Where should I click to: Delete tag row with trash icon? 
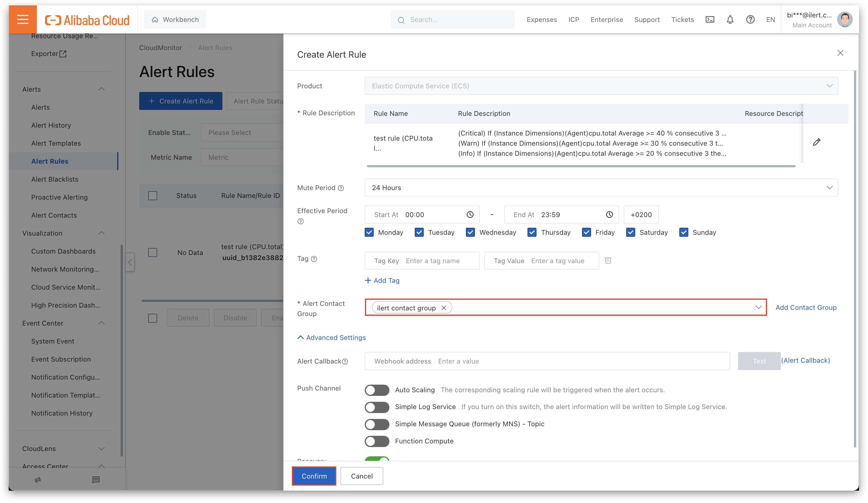coord(608,260)
